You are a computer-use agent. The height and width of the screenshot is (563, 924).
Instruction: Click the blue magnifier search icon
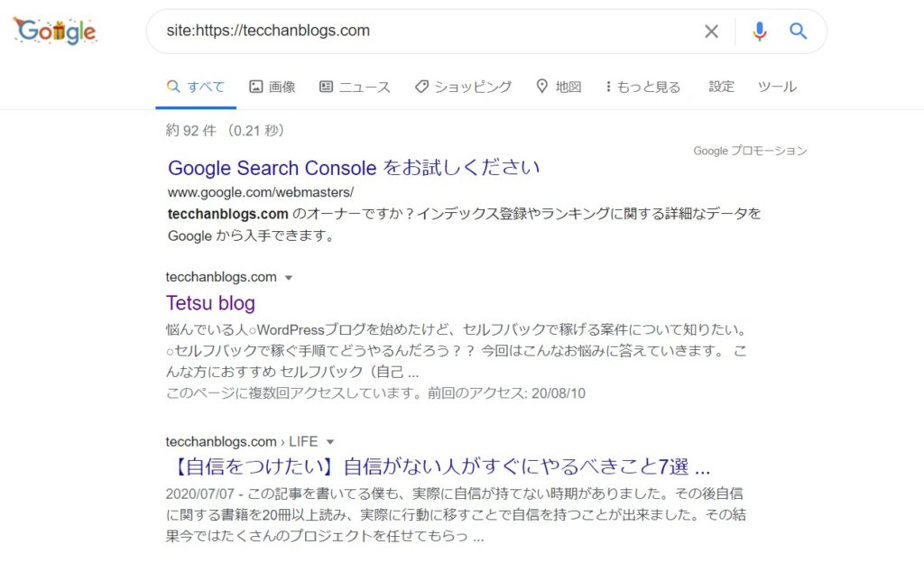pos(798,32)
